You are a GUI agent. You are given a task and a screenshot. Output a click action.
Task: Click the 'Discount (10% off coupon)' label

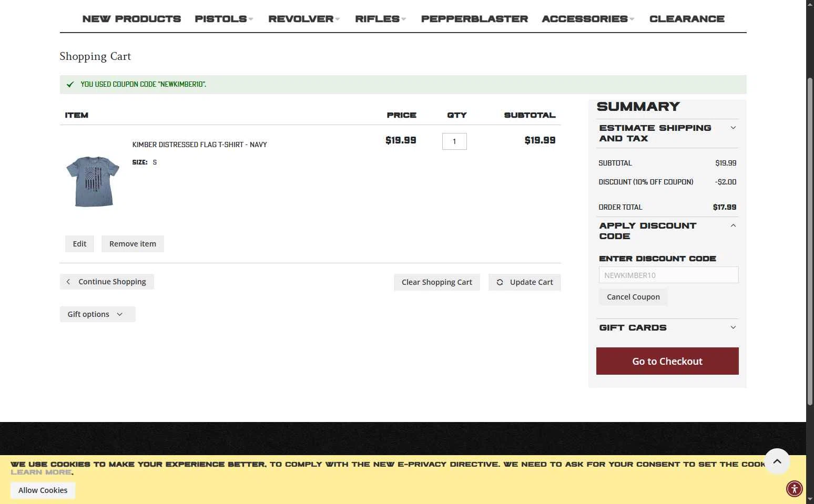pos(646,182)
